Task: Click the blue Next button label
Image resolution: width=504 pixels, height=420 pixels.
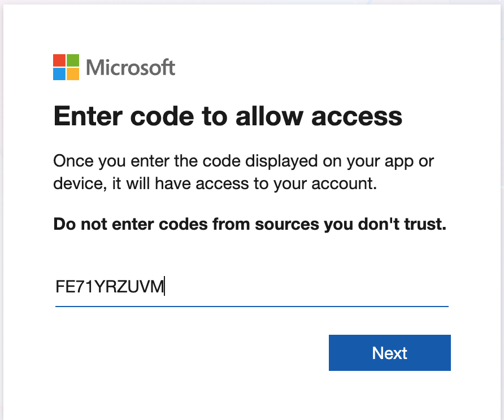Action: point(389,352)
